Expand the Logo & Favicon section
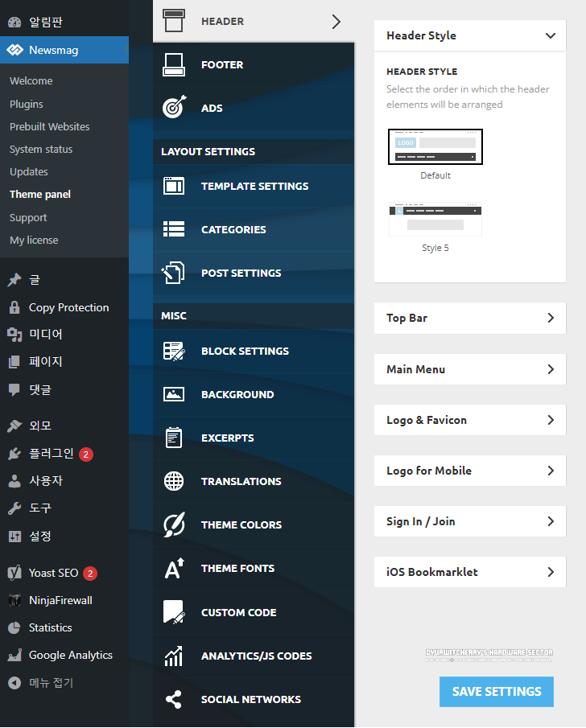The height and width of the screenshot is (728, 586). click(x=470, y=420)
